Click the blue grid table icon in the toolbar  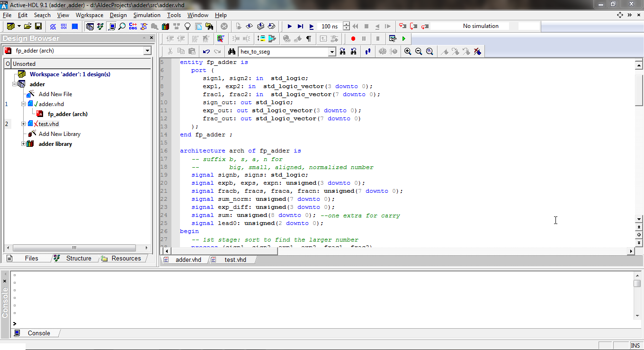pos(74,26)
